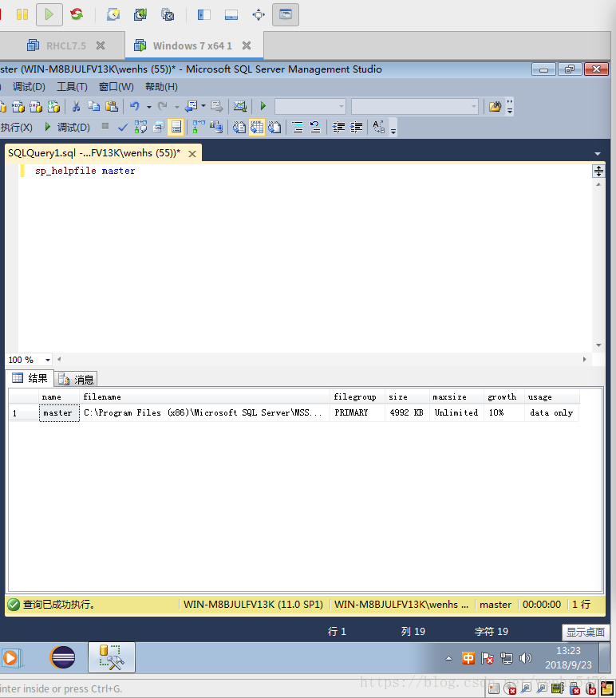The image size is (616, 698).
Task: Paste from clipboard icon
Action: click(112, 106)
